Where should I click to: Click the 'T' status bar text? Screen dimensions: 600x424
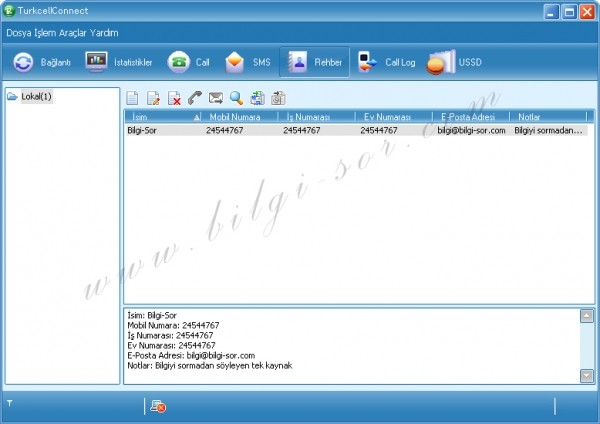point(10,403)
